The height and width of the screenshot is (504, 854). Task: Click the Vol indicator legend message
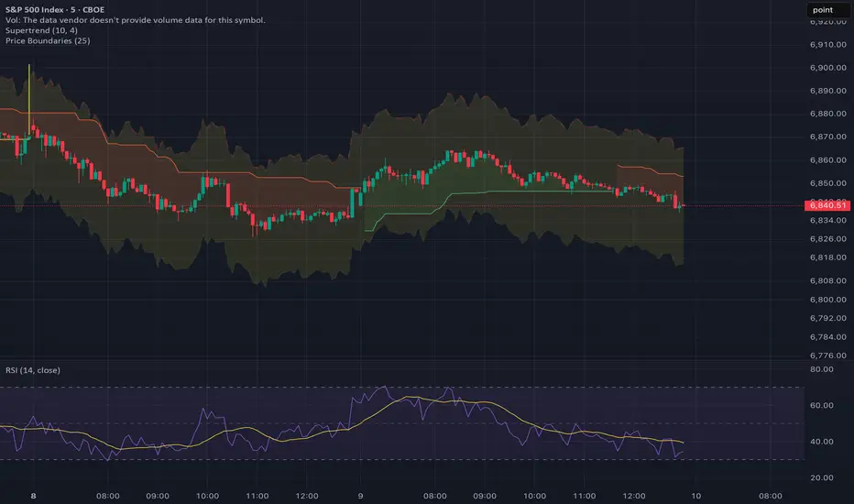[x=136, y=19]
